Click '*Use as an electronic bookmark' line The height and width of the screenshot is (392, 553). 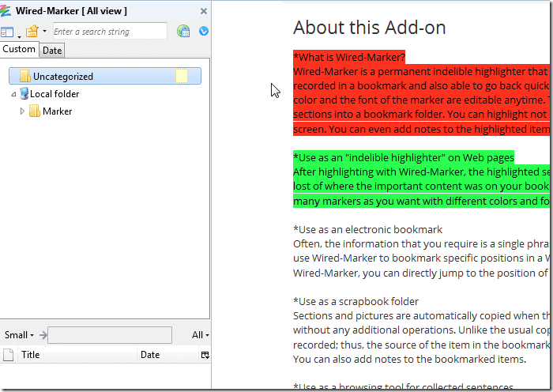pyautogui.click(x=367, y=230)
